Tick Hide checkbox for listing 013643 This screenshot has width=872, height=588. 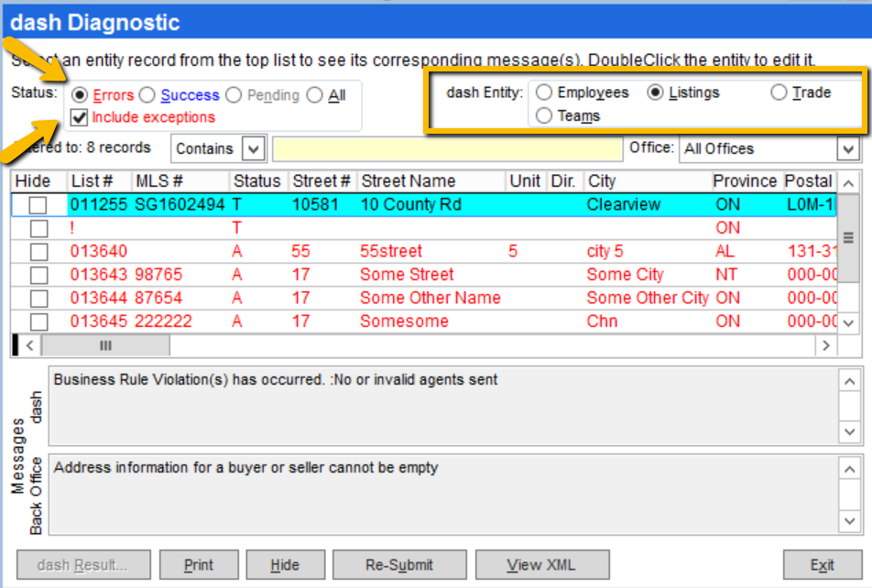pyautogui.click(x=38, y=275)
